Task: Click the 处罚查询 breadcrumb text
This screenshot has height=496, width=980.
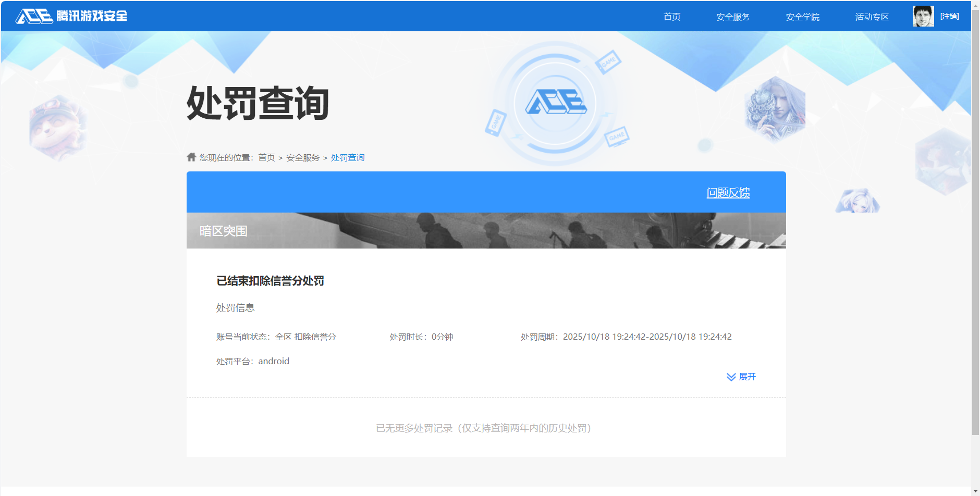Action: (x=347, y=157)
